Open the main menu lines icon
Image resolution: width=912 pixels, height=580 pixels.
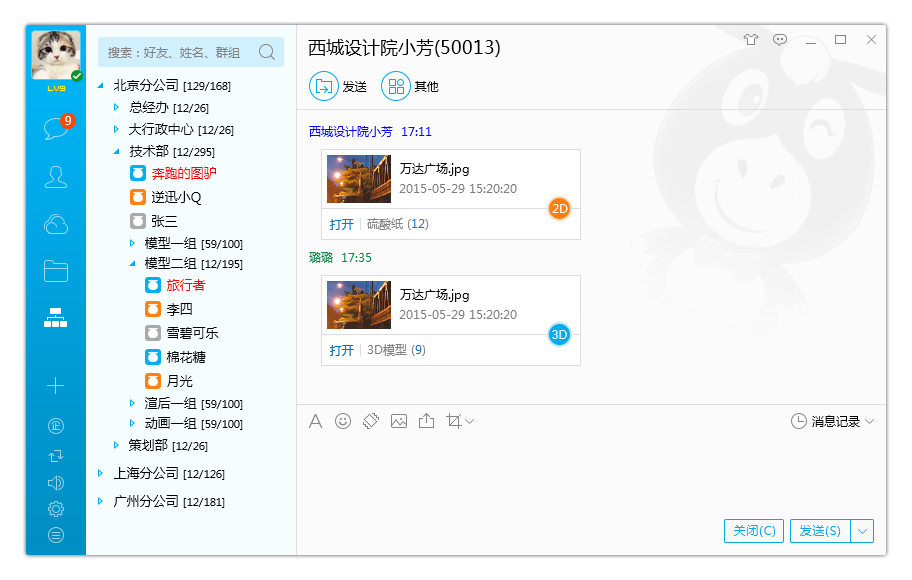56,535
